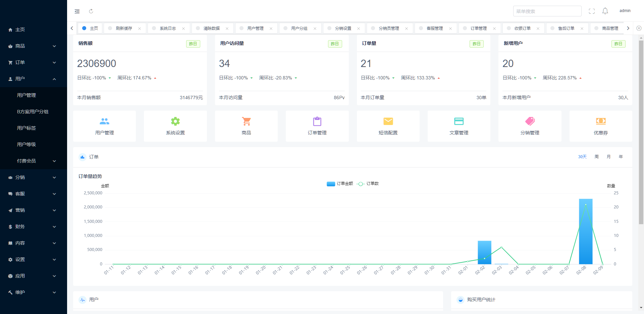The width and height of the screenshot is (644, 314).
Task: Select the 30天 chart range
Action: (582, 157)
